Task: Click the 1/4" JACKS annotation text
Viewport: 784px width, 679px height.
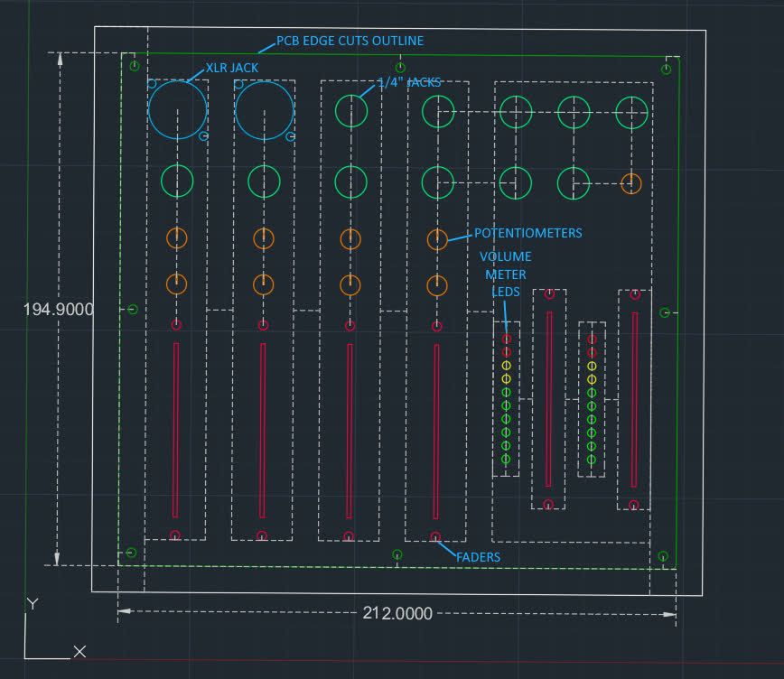Action: (x=409, y=82)
